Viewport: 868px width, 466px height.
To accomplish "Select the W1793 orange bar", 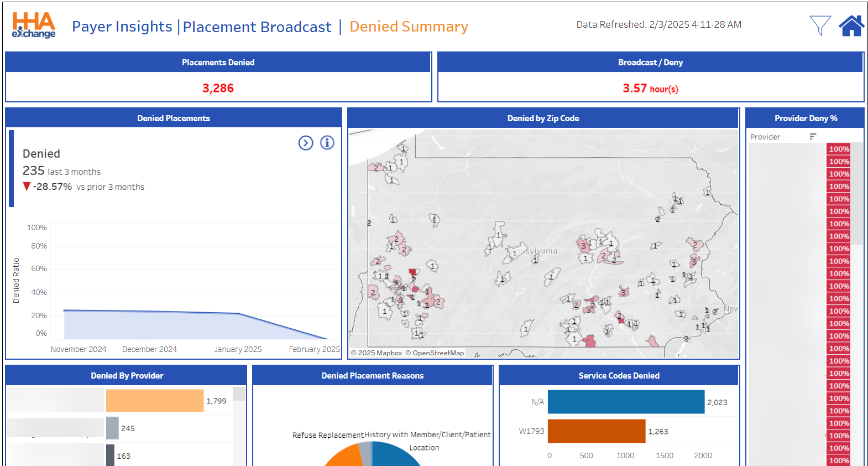I will 597,431.
